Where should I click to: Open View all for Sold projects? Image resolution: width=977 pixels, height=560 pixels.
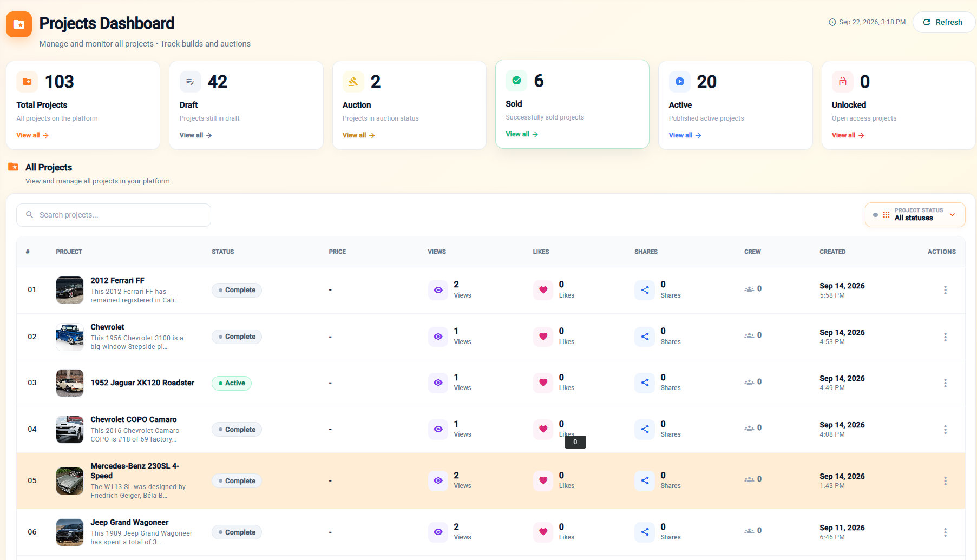pyautogui.click(x=522, y=134)
